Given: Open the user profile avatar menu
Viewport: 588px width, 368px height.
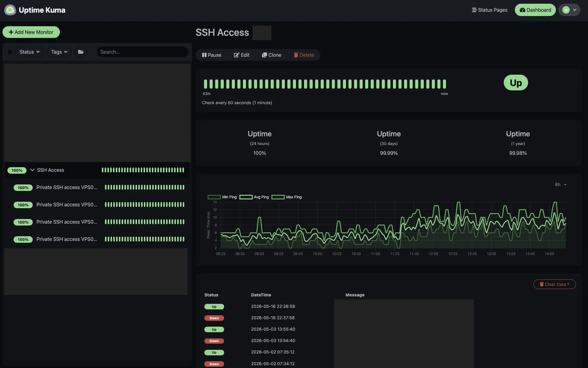Looking at the screenshot, I should pos(569,10).
